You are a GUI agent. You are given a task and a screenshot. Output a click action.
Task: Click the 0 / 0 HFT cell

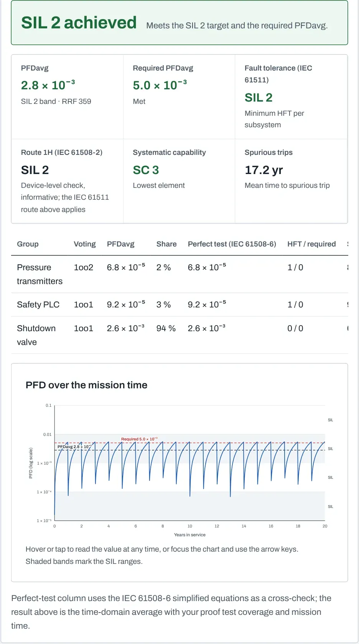coord(295,329)
